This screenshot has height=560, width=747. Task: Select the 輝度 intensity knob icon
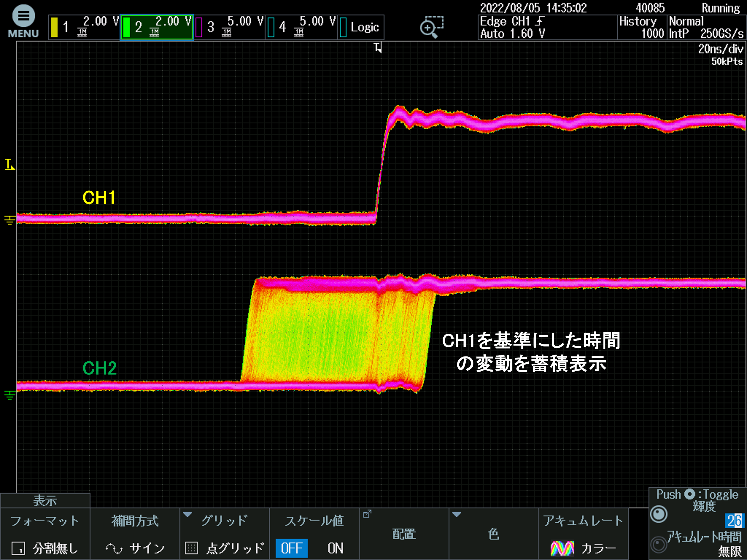(x=658, y=515)
